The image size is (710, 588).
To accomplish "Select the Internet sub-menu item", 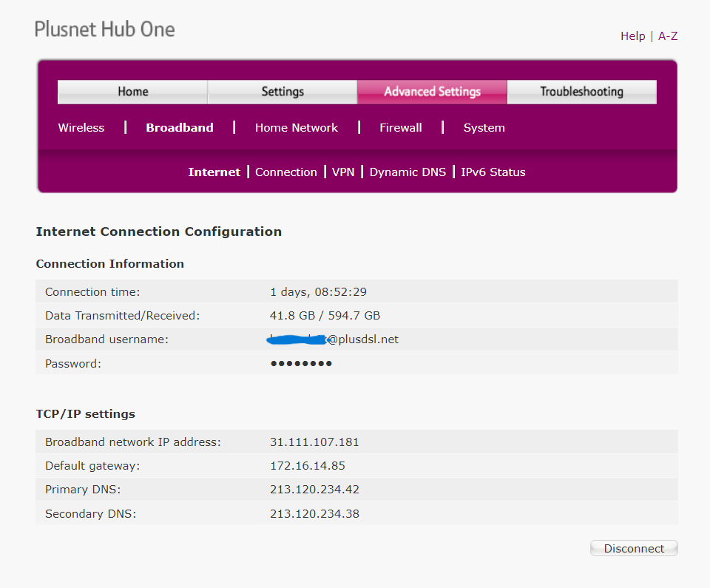I will (214, 172).
